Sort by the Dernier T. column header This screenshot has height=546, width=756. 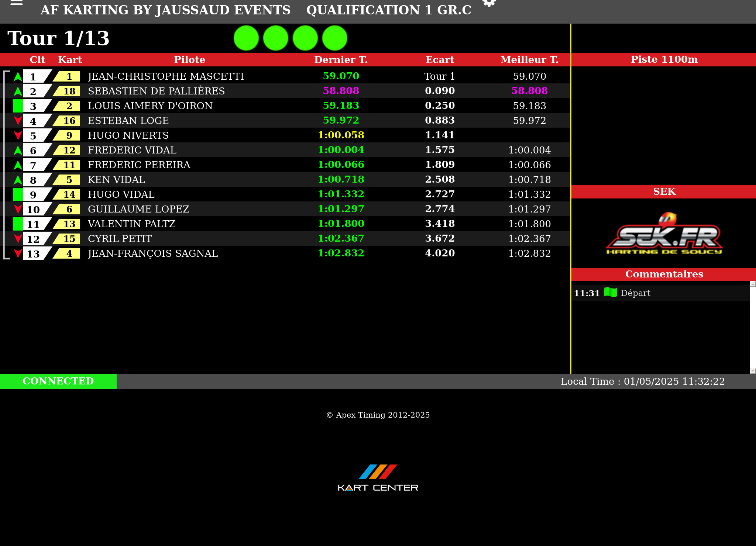pyautogui.click(x=340, y=60)
